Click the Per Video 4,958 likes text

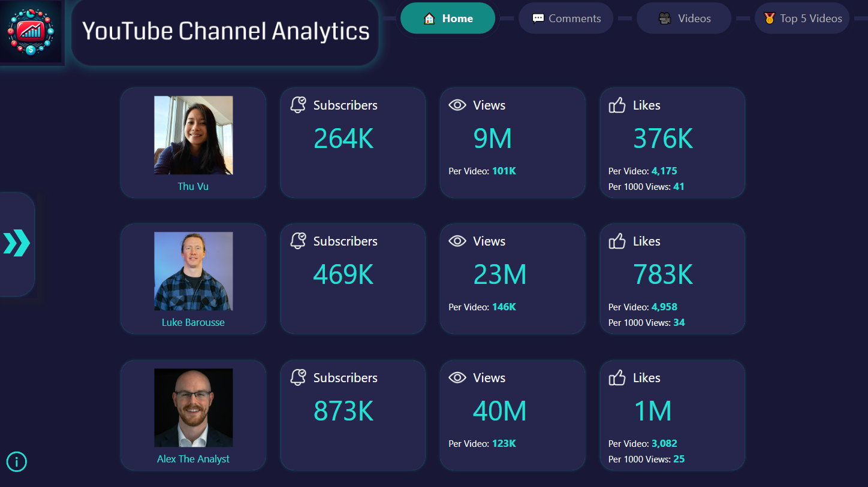[643, 307]
